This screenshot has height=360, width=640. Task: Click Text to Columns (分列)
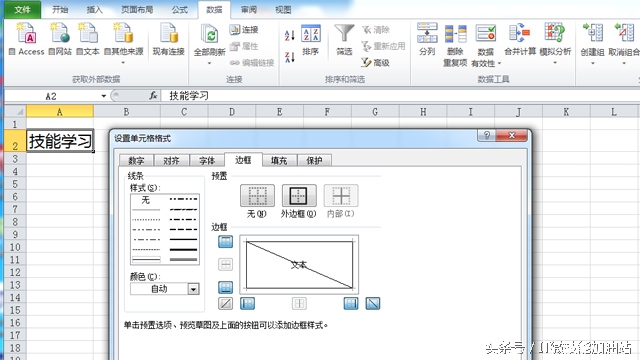pos(427,39)
